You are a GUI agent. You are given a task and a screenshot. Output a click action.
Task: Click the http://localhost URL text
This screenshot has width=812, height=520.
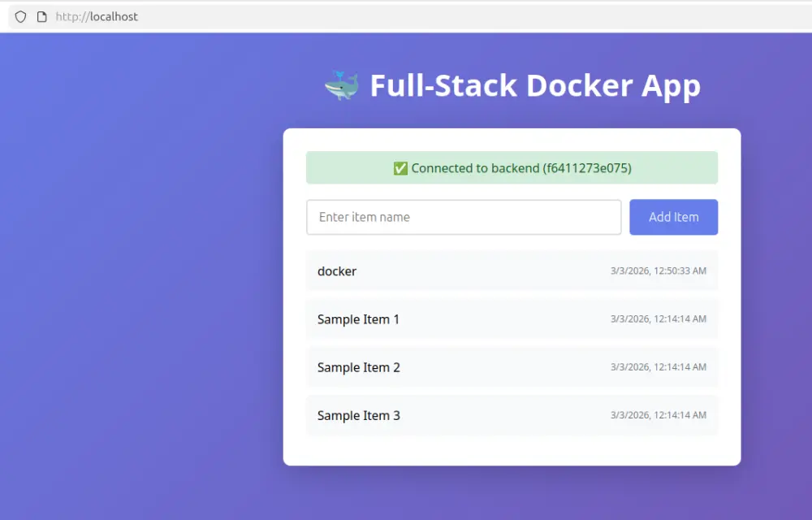tap(97, 16)
